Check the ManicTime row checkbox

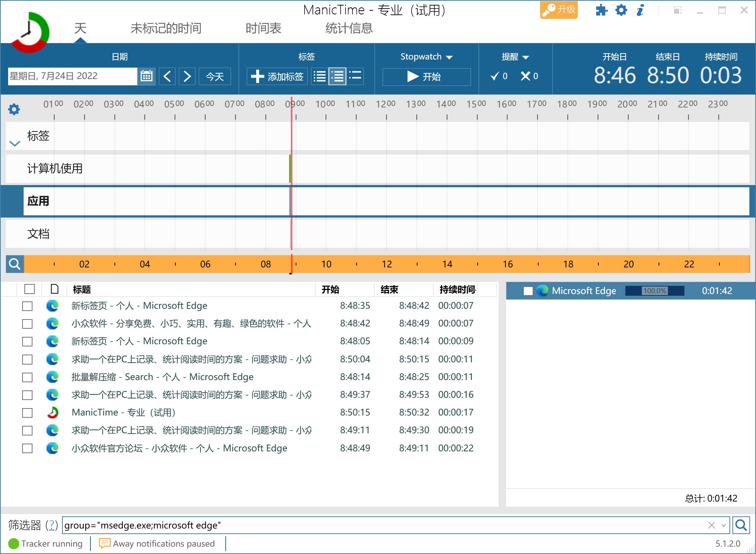tap(27, 413)
